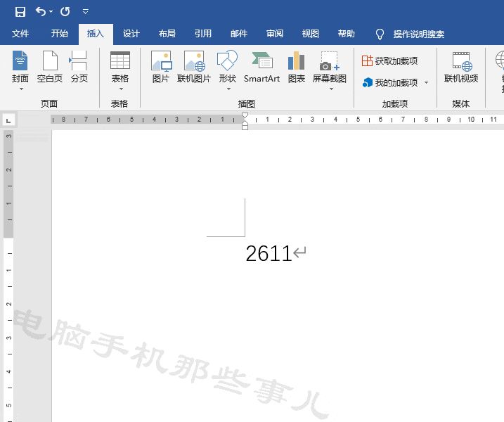Image resolution: width=504 pixels, height=422 pixels.
Task: Click the Redo/Repeat icon
Action: (65, 11)
